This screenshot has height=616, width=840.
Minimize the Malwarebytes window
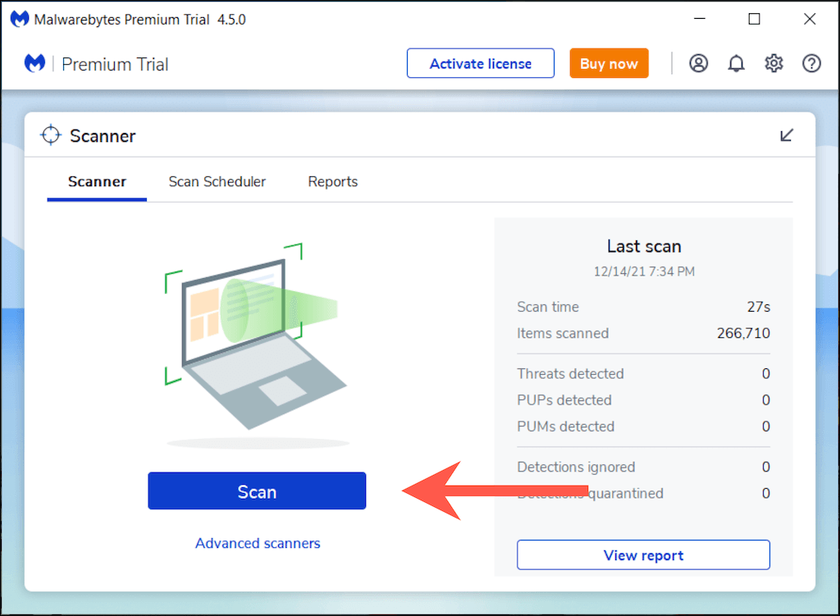pyautogui.click(x=700, y=20)
